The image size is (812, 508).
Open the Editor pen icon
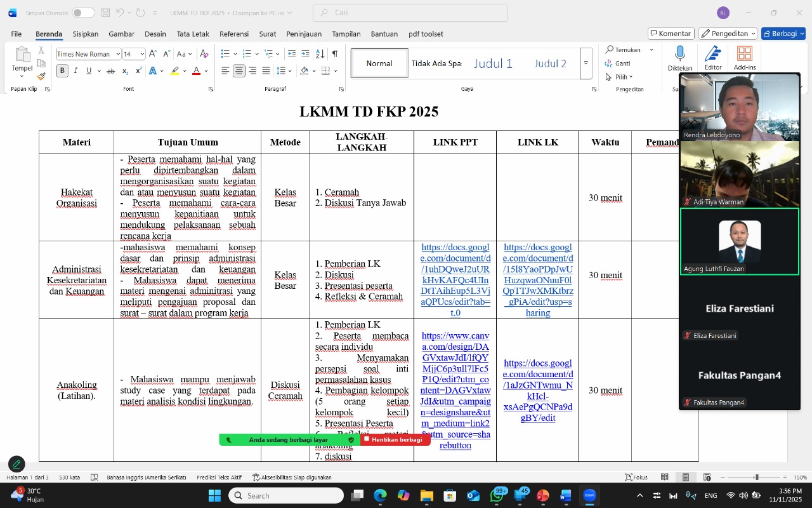[x=713, y=58]
